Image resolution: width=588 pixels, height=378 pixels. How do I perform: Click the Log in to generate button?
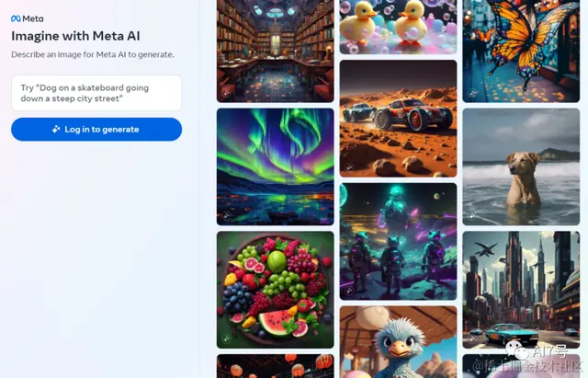tap(96, 130)
